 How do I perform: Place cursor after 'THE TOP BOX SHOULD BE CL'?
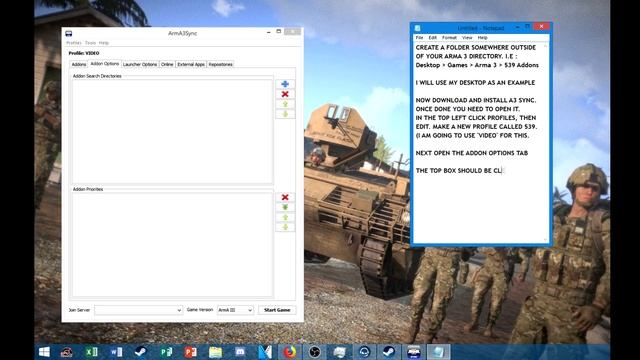coord(502,171)
